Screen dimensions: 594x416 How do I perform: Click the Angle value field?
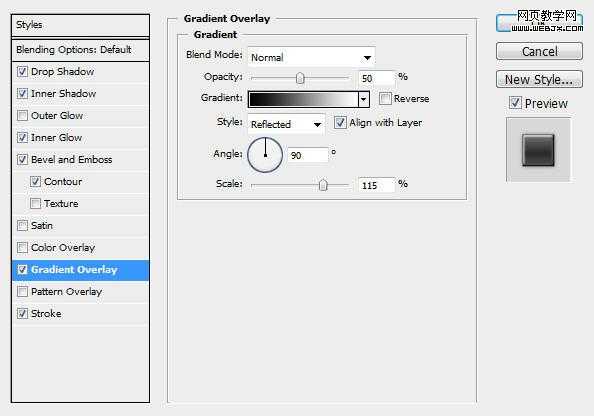308,155
